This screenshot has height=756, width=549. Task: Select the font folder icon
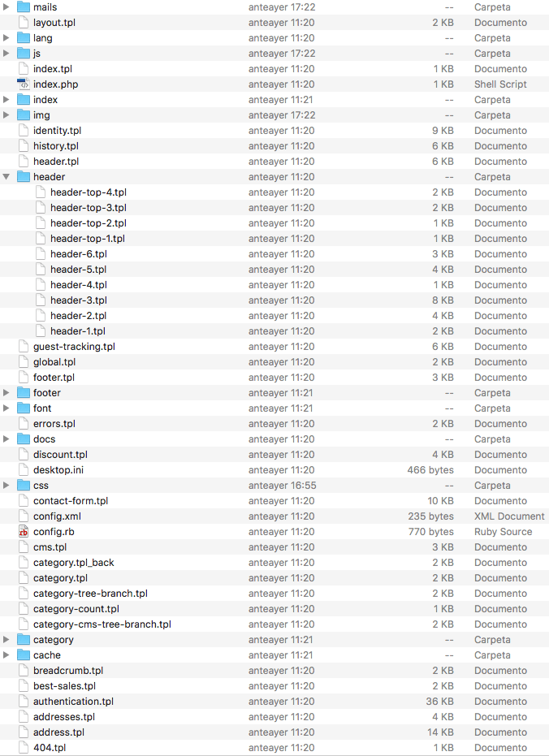(23, 408)
